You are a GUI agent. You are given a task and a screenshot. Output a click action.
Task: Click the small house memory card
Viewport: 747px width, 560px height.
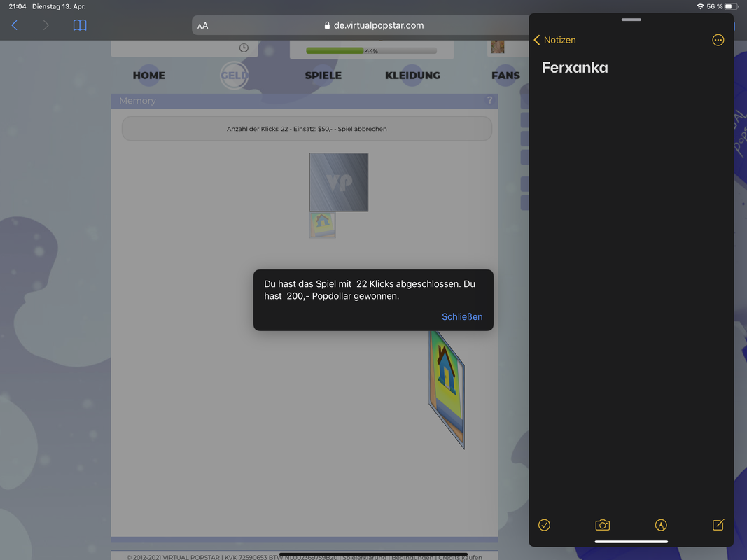point(323,225)
